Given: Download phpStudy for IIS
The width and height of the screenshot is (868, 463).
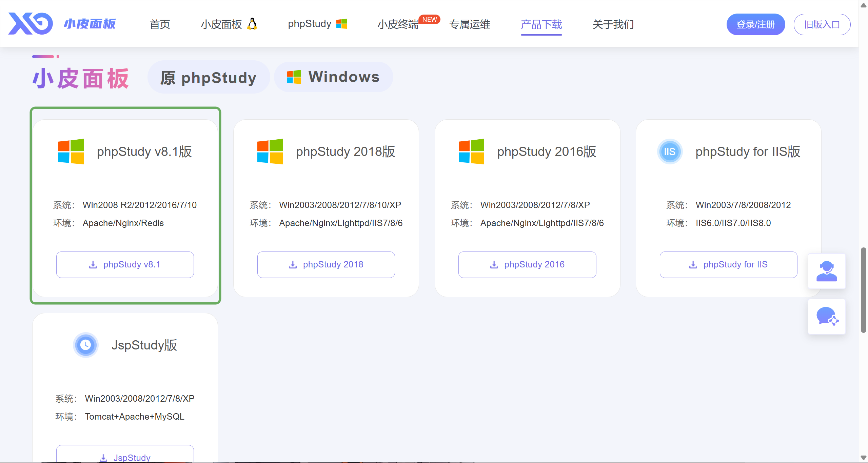Looking at the screenshot, I should click(728, 265).
